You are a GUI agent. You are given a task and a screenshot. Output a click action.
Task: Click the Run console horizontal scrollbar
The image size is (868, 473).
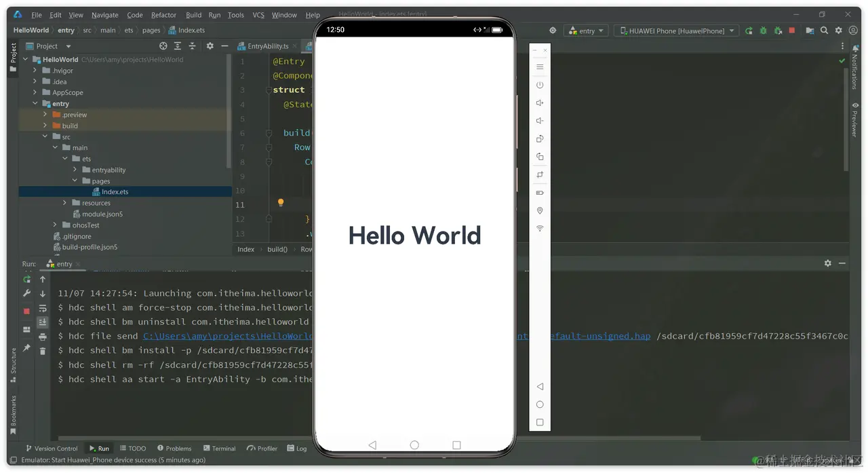pyautogui.click(x=380, y=438)
